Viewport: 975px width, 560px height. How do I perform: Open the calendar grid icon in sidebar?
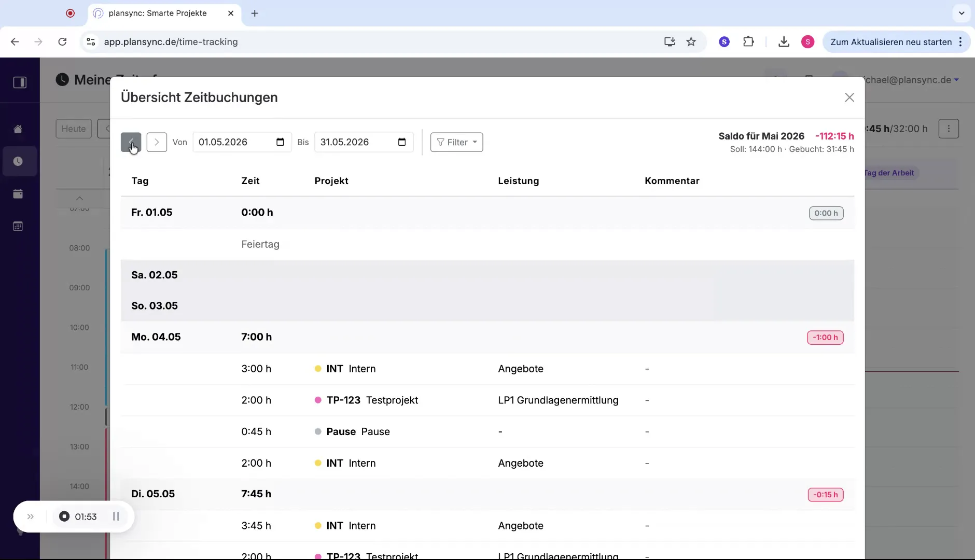18,226
